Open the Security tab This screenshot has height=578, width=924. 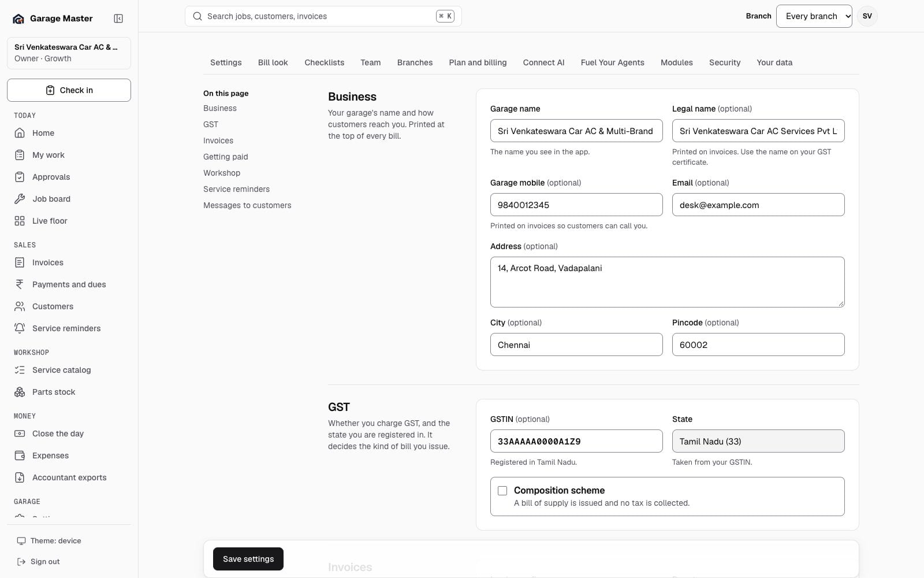(725, 62)
